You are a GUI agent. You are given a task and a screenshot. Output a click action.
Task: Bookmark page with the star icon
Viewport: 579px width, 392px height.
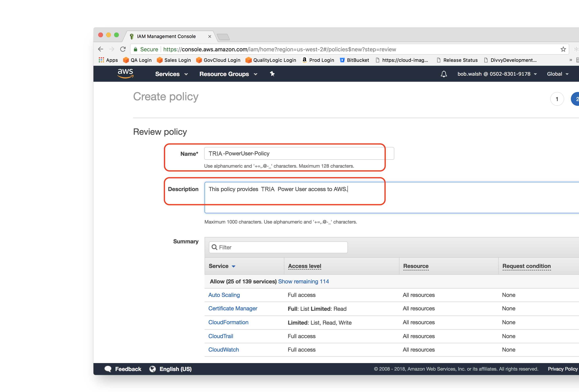[563, 49]
